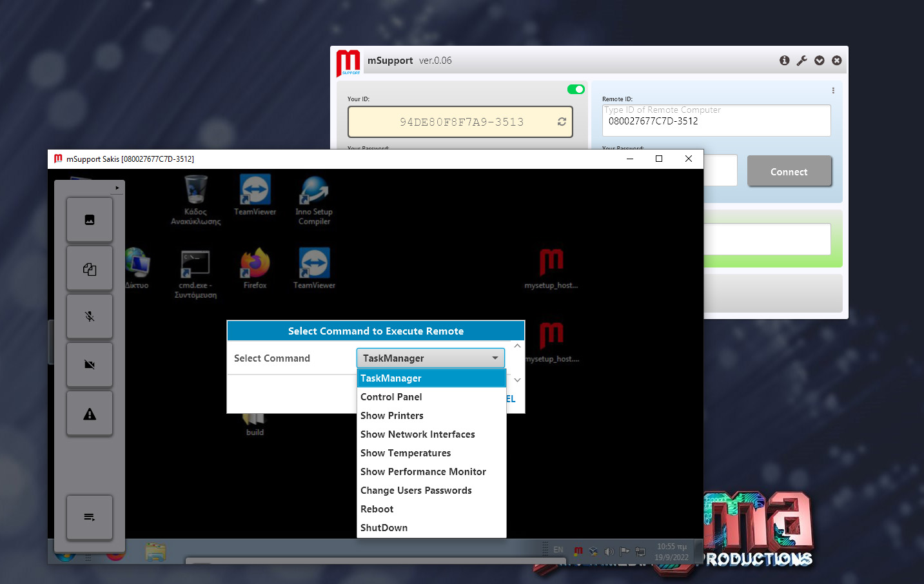Viewport: 924px width, 584px height.
Task: Click the Show Desktop strip beside the remote clock
Action: (x=698, y=551)
